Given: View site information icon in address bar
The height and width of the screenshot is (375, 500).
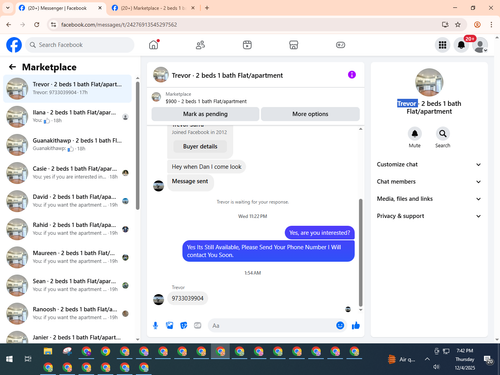Looking at the screenshot, I should pyautogui.click(x=53, y=24).
